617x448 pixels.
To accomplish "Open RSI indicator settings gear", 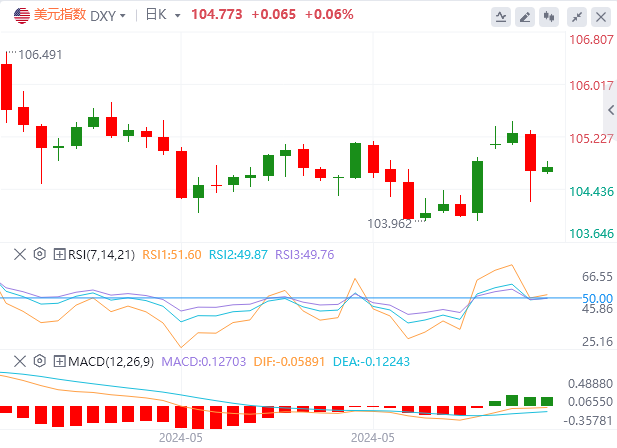I will pos(39,254).
